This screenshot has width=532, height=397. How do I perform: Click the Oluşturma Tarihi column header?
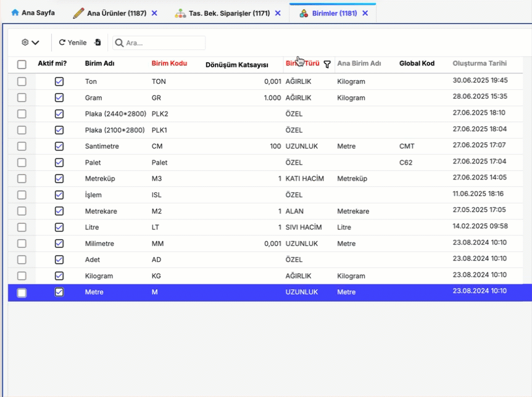[x=480, y=63]
